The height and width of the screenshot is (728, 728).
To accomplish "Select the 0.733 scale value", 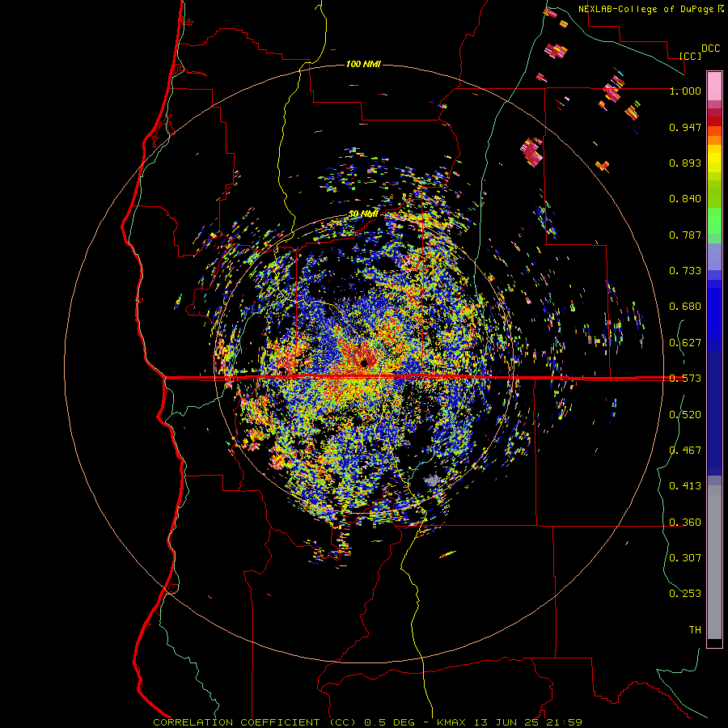I will point(685,271).
